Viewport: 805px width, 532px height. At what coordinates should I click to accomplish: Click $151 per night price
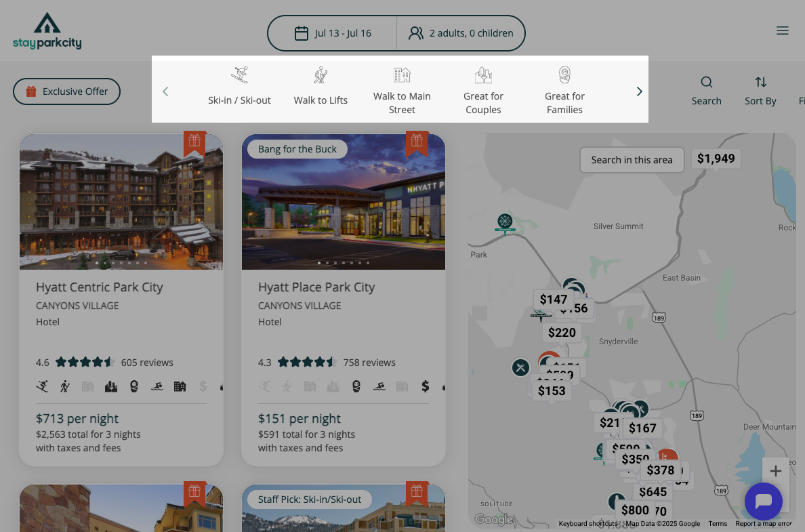tap(300, 419)
